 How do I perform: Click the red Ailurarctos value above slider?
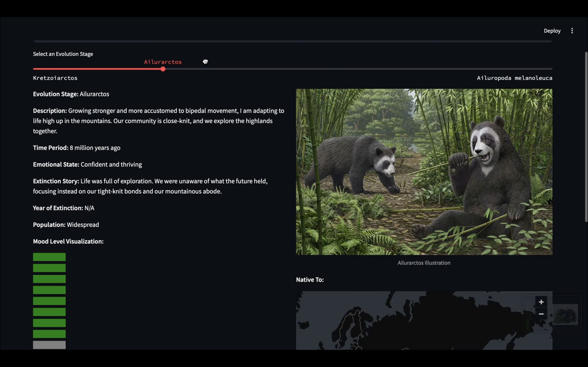(163, 62)
